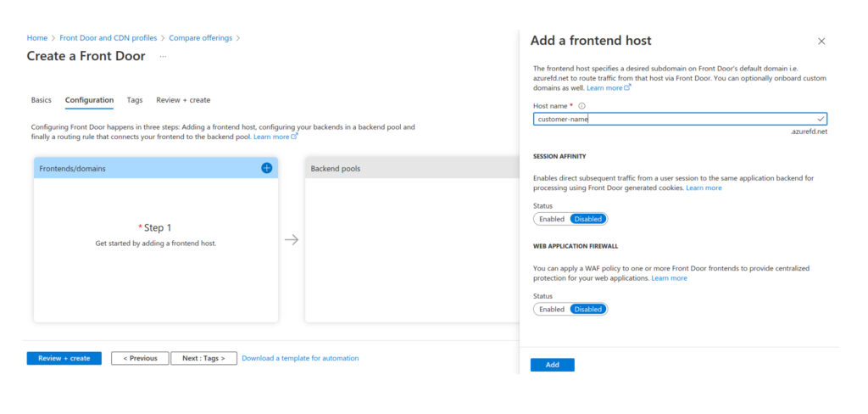Go to Home in the breadcrumb
The width and height of the screenshot is (868, 414).
[37, 38]
